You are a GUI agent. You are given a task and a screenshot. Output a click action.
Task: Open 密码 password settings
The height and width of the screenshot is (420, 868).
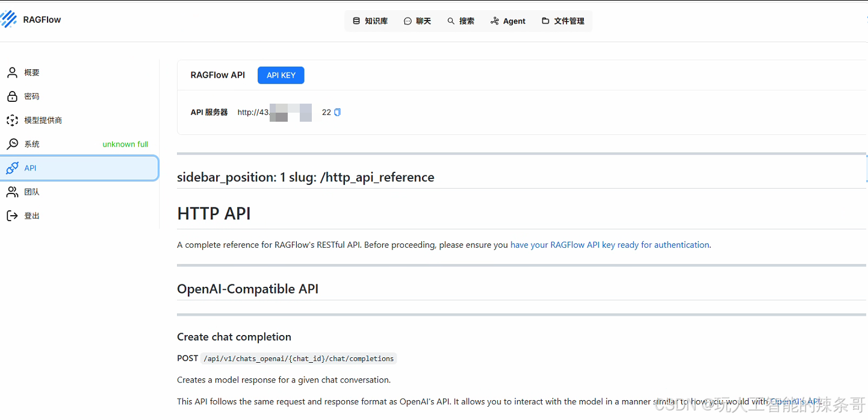tap(79, 96)
